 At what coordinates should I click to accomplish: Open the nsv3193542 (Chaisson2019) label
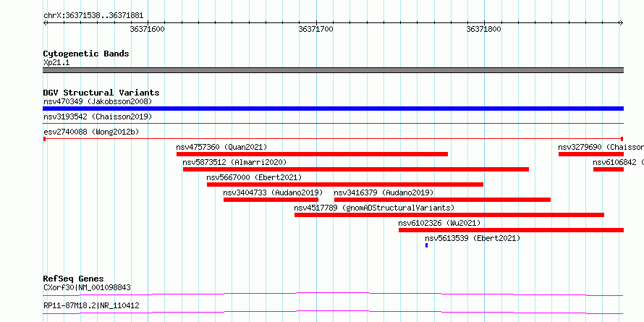(98, 116)
